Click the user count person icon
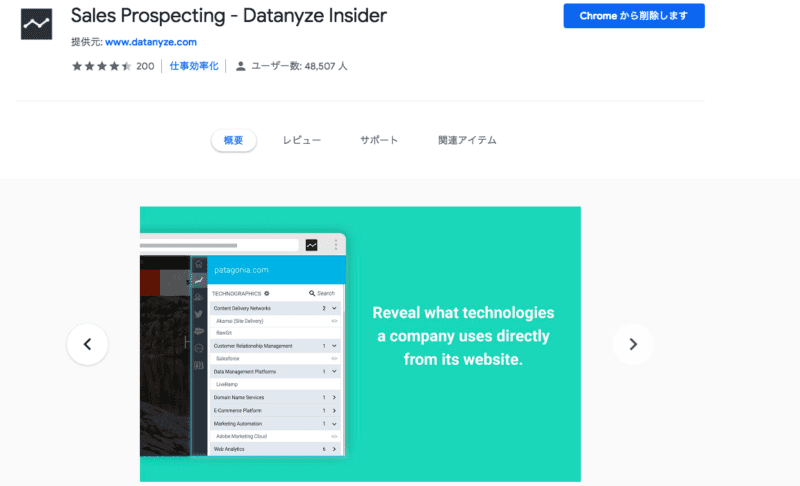The image size is (800, 486). 240,66
